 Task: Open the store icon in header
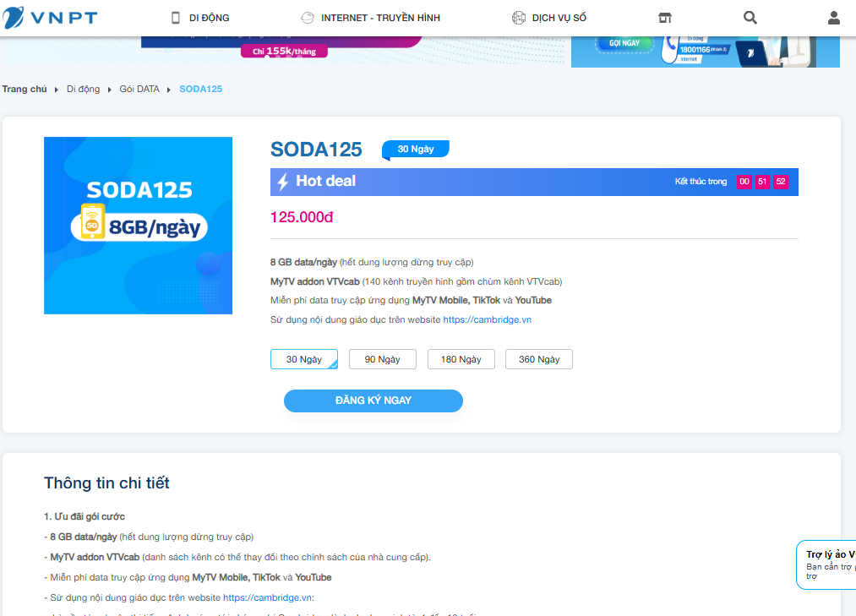(664, 18)
